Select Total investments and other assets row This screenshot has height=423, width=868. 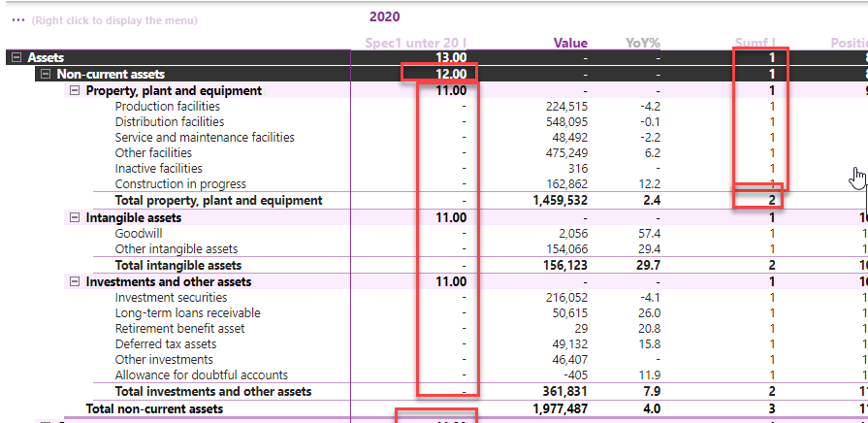213,391
